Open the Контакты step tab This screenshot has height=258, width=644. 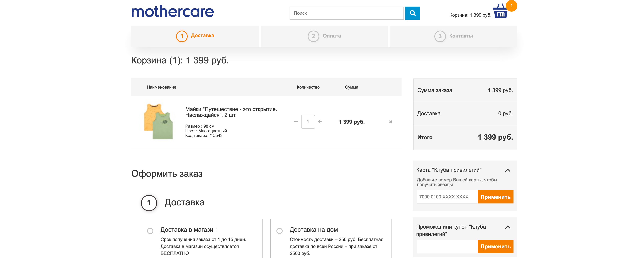pyautogui.click(x=453, y=36)
